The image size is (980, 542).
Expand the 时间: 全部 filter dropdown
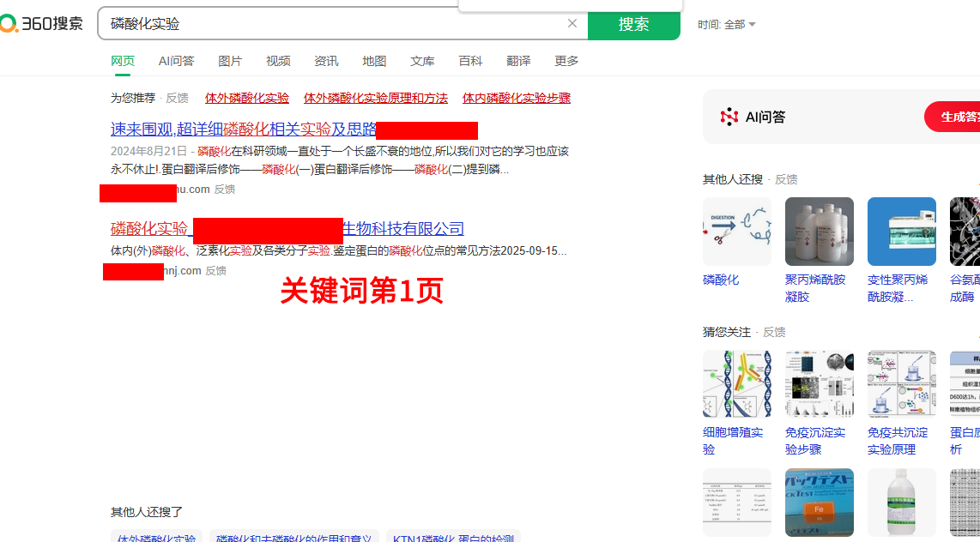(727, 25)
